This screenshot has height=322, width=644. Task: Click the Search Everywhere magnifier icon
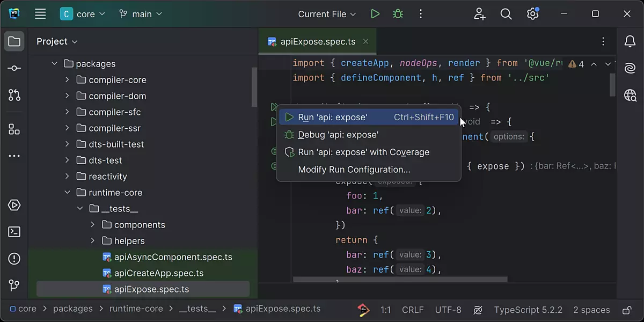coord(506,14)
